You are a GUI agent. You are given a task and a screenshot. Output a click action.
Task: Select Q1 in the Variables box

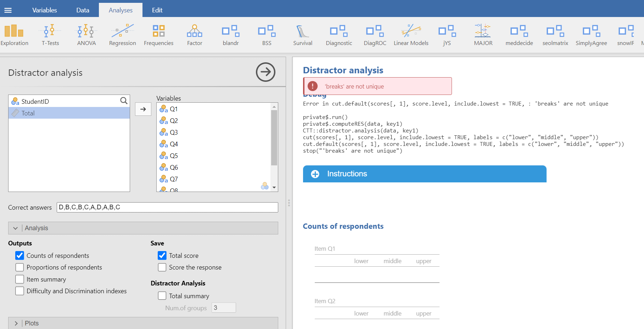(x=213, y=109)
